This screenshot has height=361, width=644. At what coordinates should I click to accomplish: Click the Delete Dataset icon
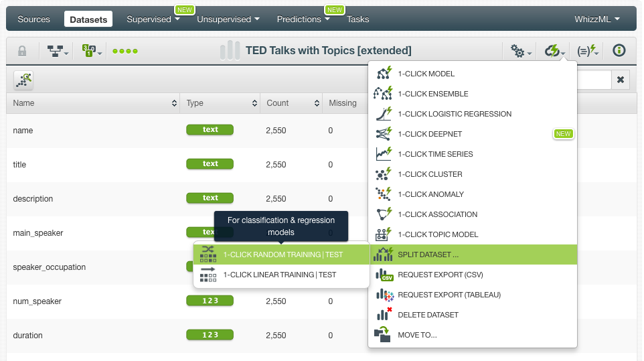click(x=384, y=315)
